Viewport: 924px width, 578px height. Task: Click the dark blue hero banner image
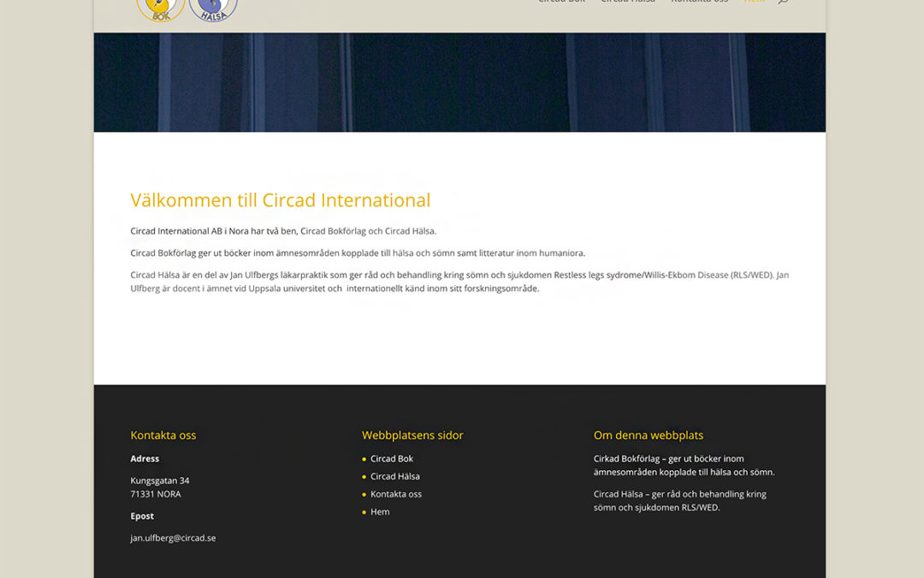(x=459, y=82)
